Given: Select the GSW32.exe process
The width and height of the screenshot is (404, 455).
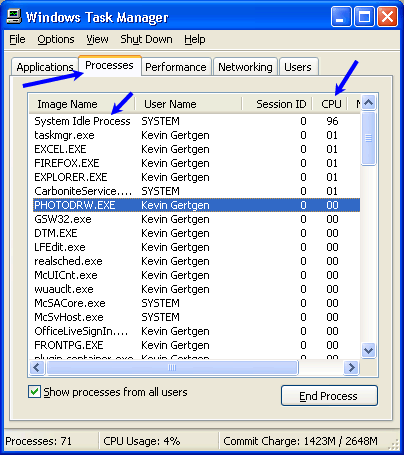Looking at the screenshot, I should [196, 219].
